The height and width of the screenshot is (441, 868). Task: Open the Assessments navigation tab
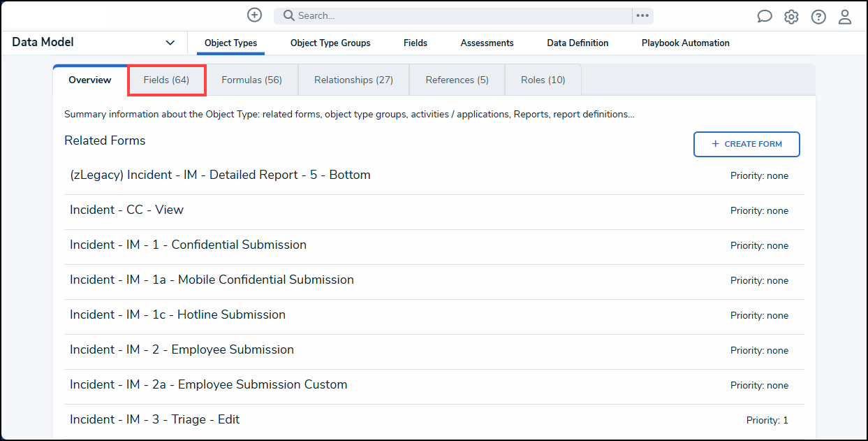(487, 43)
